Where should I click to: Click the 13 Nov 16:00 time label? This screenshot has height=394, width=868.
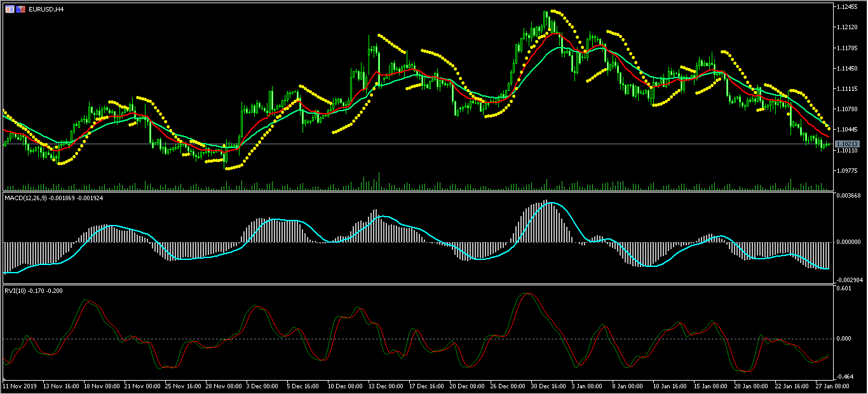[63, 386]
